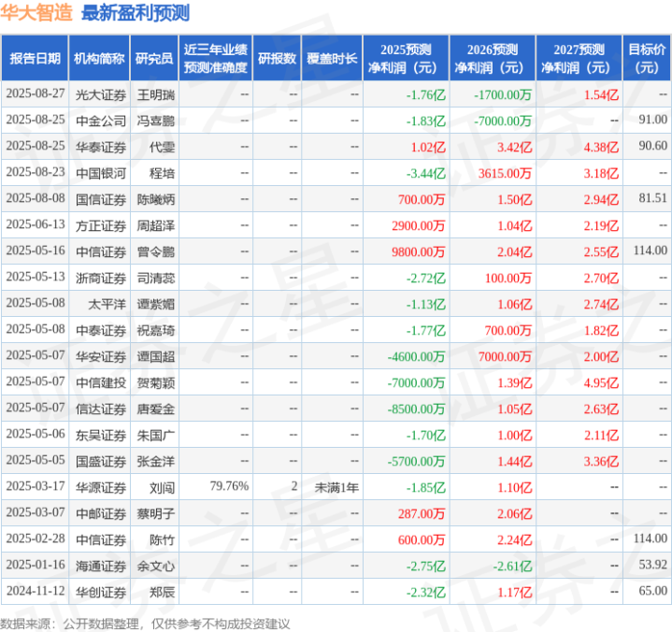Click the 报告日期 column header
The width and height of the screenshot is (672, 632).
[36, 58]
